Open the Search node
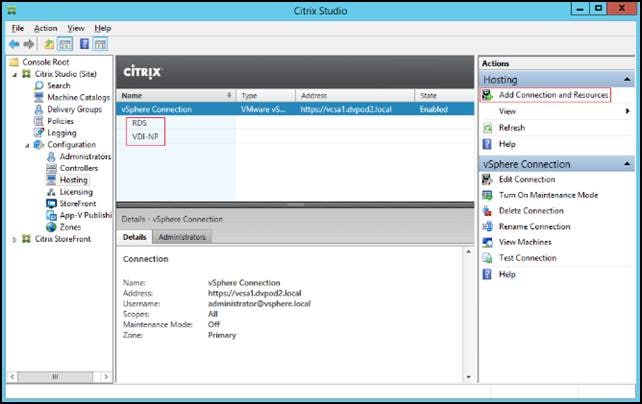The height and width of the screenshot is (404, 642). [59, 86]
